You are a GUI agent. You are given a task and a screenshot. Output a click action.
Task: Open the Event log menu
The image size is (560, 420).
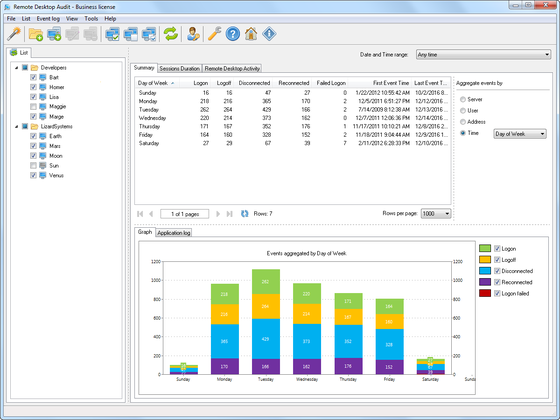click(48, 19)
